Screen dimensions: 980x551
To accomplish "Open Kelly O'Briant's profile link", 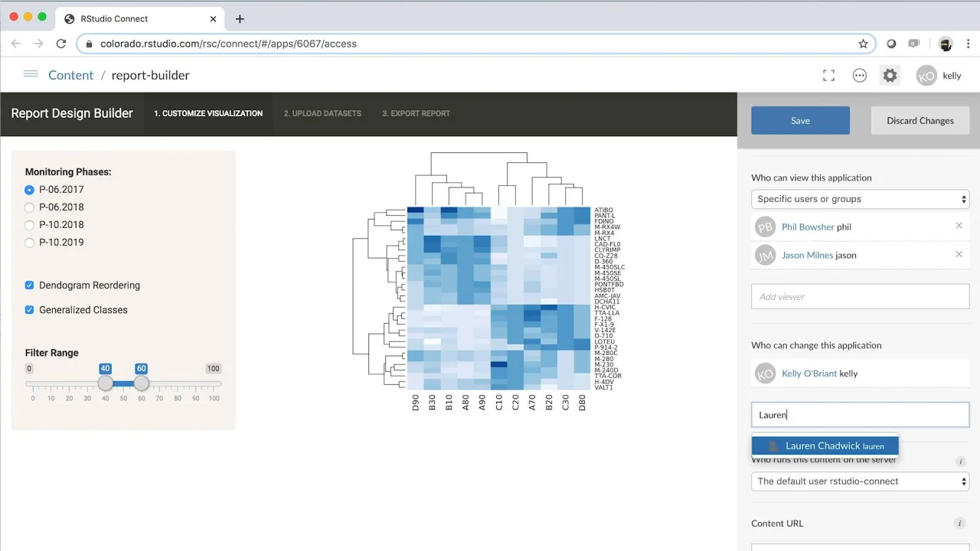I will coord(809,373).
